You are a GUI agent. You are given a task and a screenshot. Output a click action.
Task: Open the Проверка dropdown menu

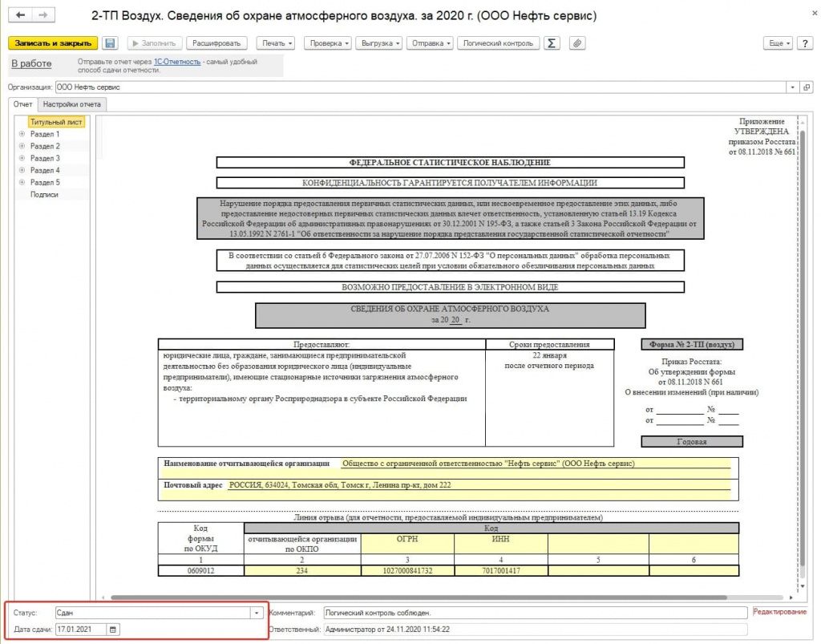click(x=328, y=43)
